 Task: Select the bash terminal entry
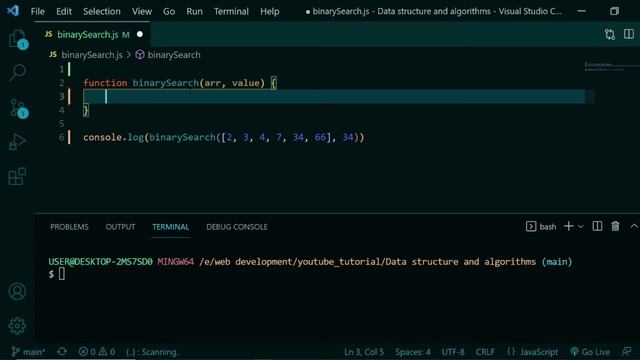[x=541, y=227]
